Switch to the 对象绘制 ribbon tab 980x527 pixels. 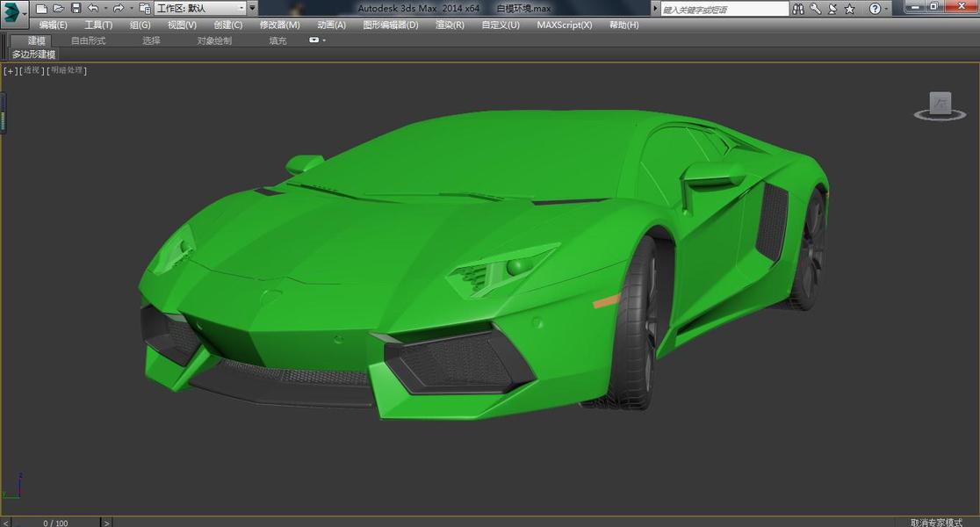point(214,40)
